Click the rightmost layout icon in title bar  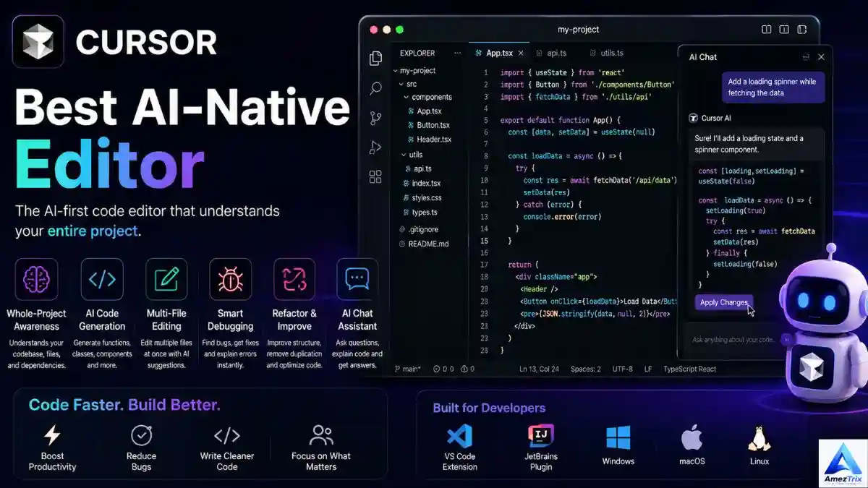pos(801,30)
